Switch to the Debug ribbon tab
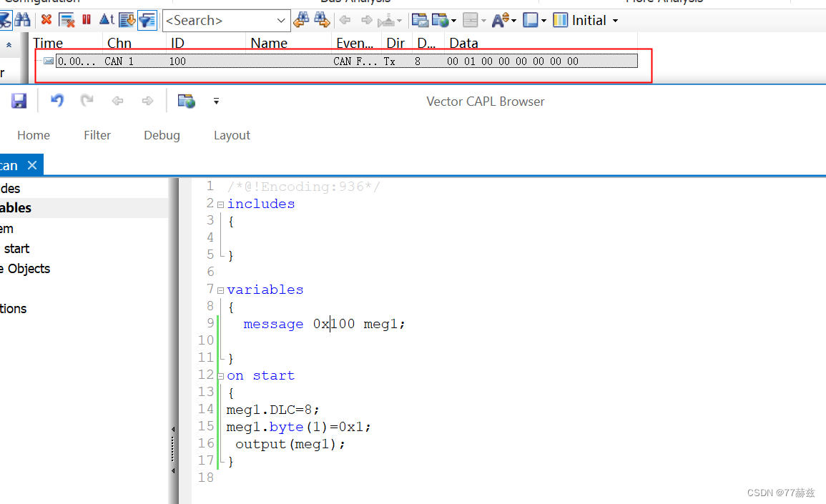 click(x=161, y=135)
